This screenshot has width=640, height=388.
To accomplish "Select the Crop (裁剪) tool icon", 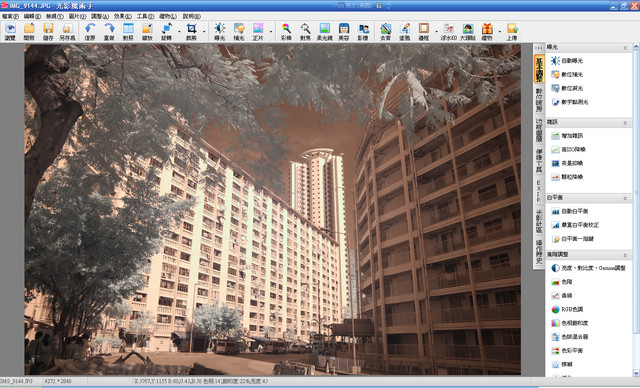I will (x=191, y=31).
